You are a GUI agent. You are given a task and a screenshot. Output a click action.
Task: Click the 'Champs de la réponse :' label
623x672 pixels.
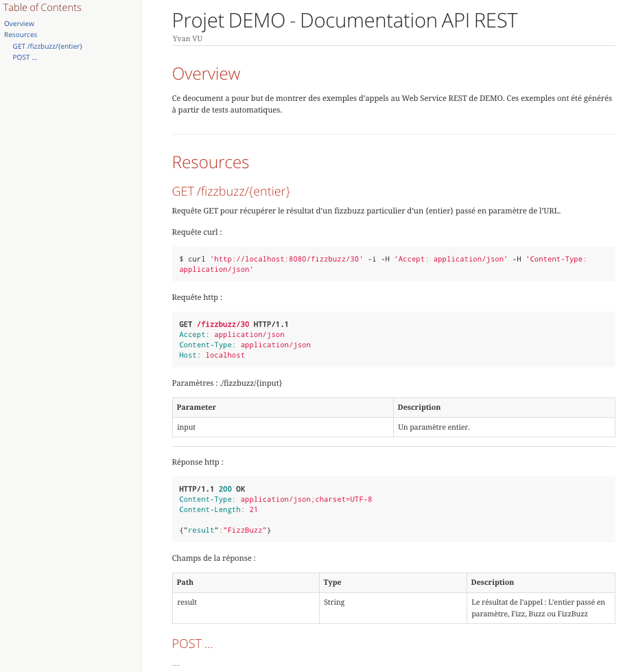coord(214,559)
